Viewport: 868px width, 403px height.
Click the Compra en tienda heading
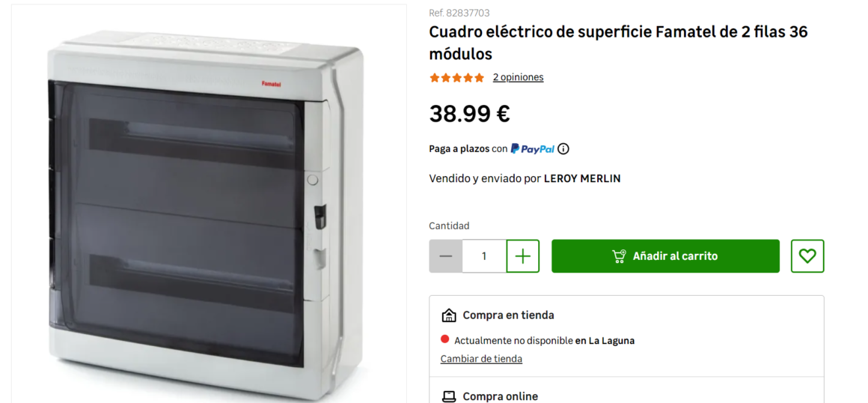[508, 315]
